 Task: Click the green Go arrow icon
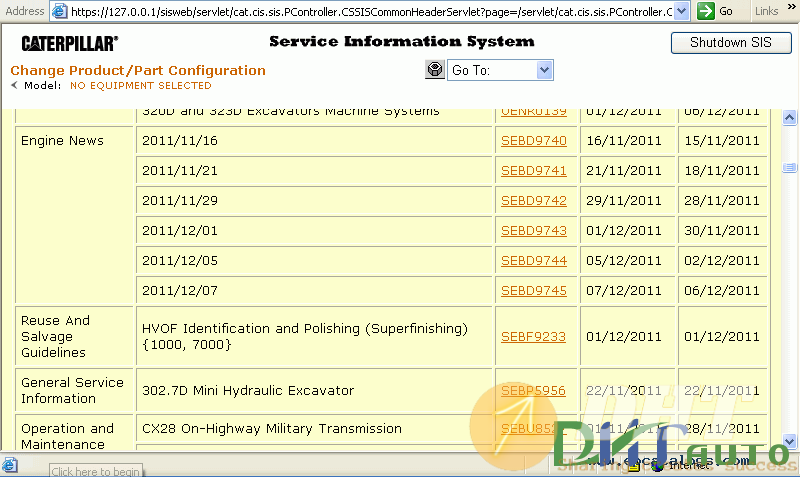click(x=705, y=11)
